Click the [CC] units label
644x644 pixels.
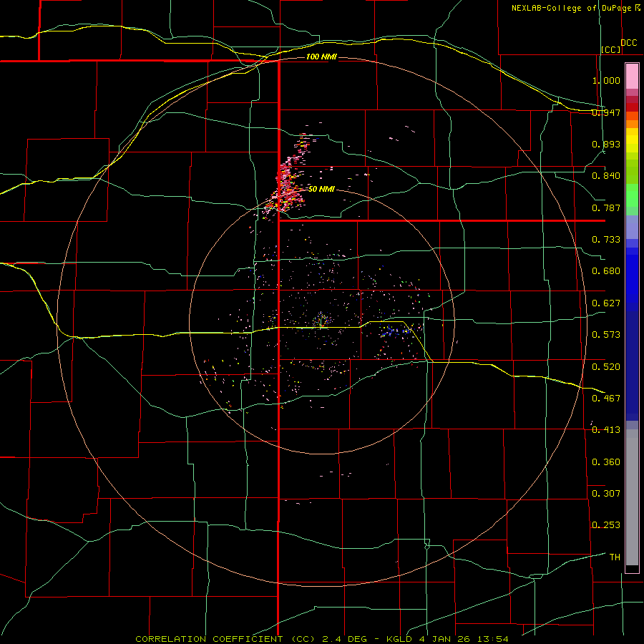pyautogui.click(x=611, y=49)
